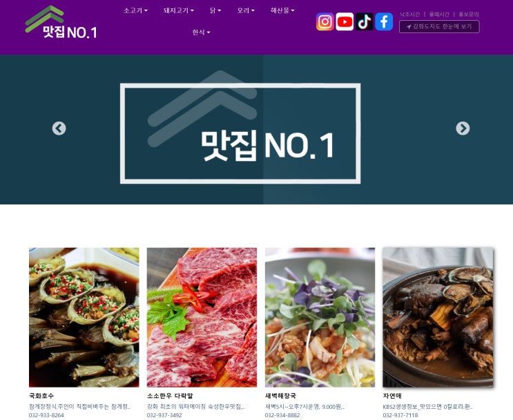This screenshot has width=513, height=420.
Task: Click the 홍보문의 link
Action: pyautogui.click(x=468, y=15)
